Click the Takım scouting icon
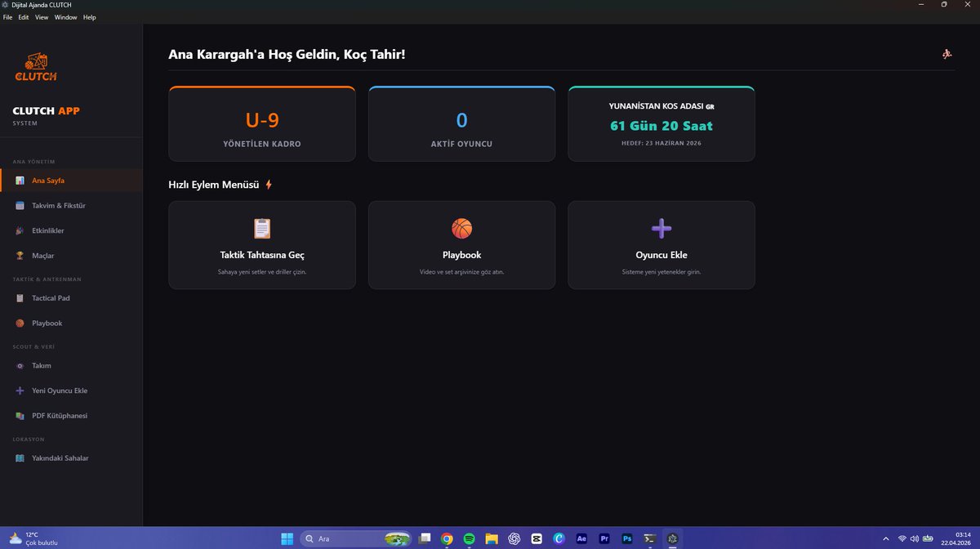 click(x=20, y=366)
